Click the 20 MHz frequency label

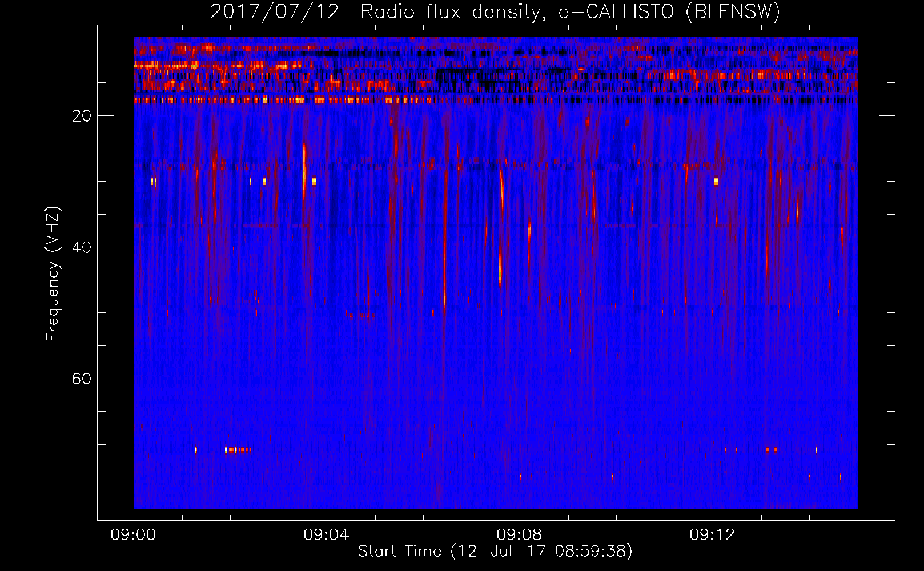click(82, 116)
